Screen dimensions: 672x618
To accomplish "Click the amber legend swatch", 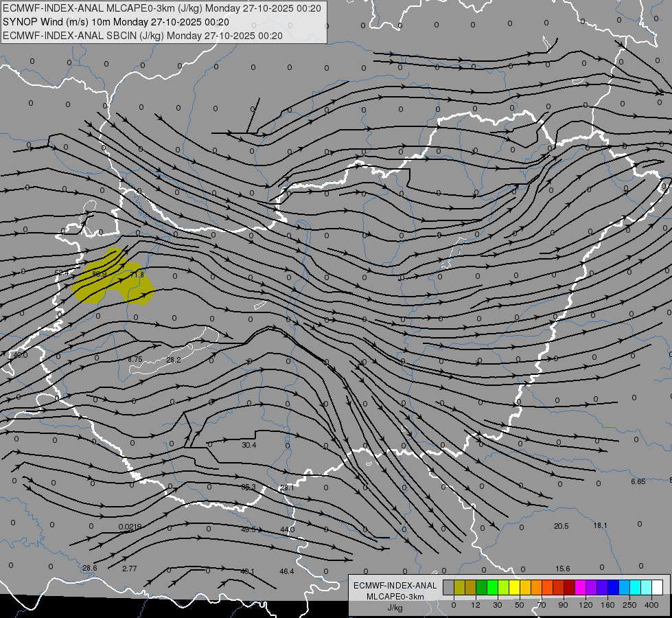I will pyautogui.click(x=525, y=588).
